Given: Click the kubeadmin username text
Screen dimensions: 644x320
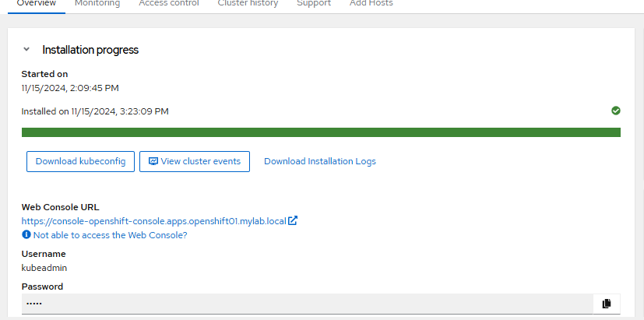Looking at the screenshot, I should coord(44,268).
